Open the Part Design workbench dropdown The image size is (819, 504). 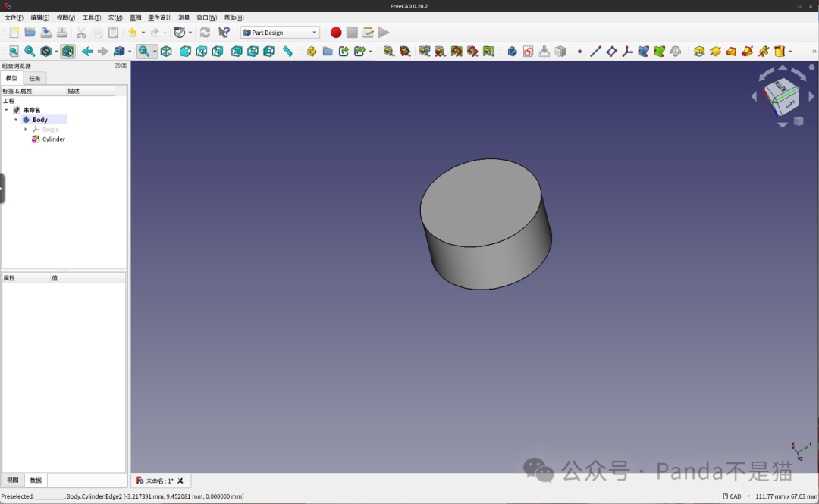point(280,33)
